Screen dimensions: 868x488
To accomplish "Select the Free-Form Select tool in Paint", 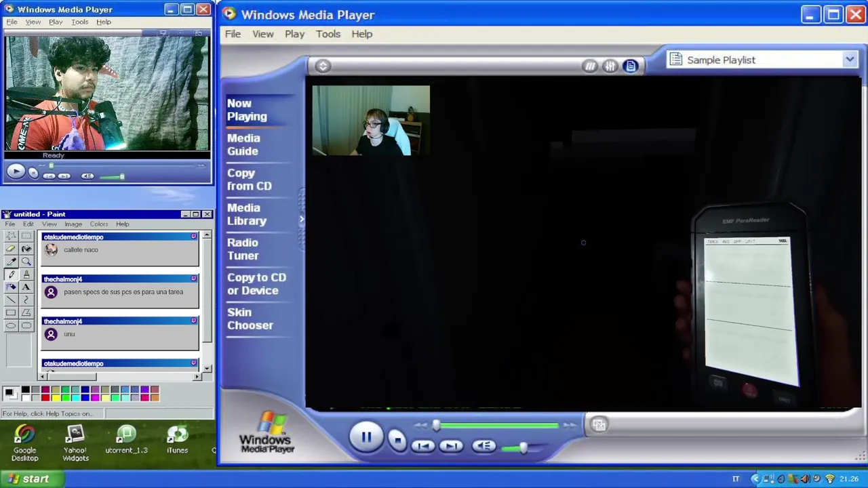I will tap(12, 236).
